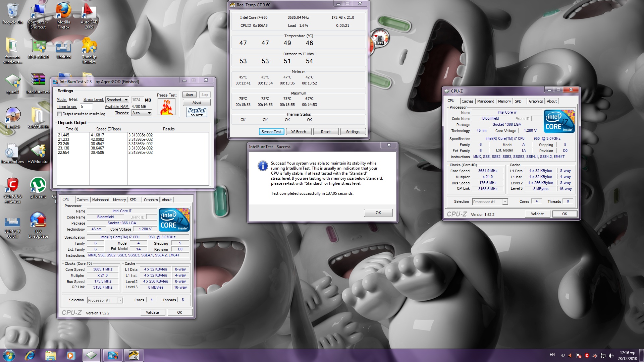
Task: Switch to Graphics tab in right CPU-Z
Action: (x=536, y=101)
